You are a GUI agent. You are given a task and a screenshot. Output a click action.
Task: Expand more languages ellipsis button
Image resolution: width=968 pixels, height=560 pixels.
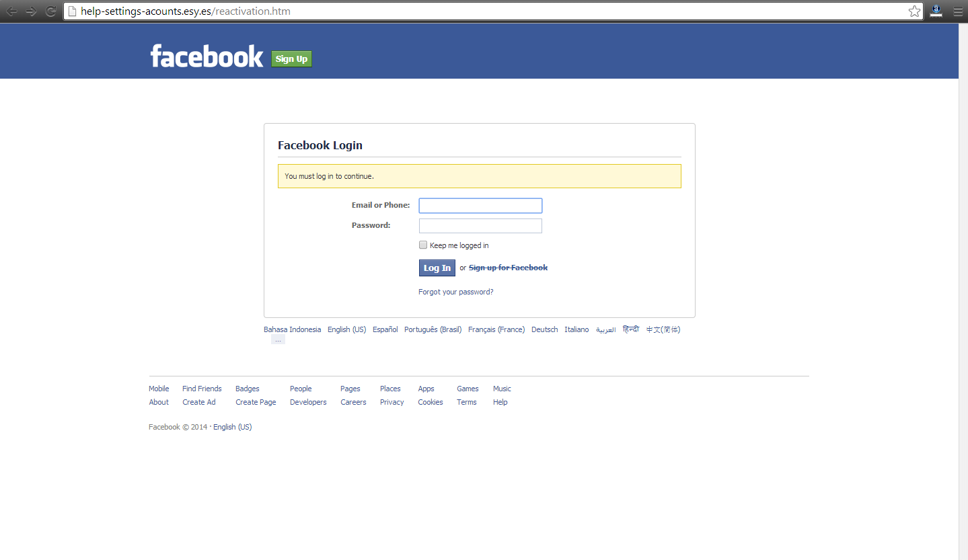click(x=278, y=340)
